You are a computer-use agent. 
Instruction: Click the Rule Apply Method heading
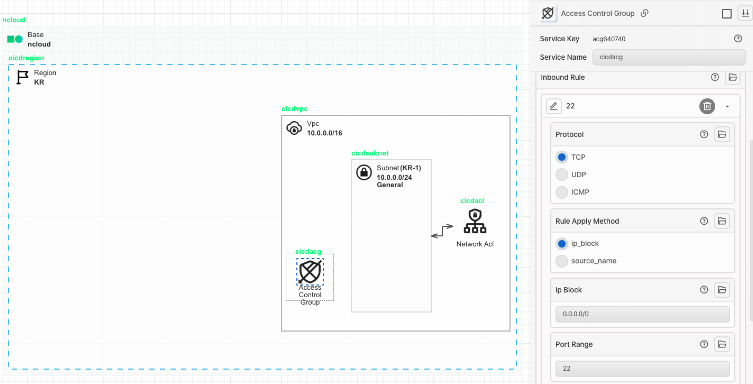[x=587, y=221]
